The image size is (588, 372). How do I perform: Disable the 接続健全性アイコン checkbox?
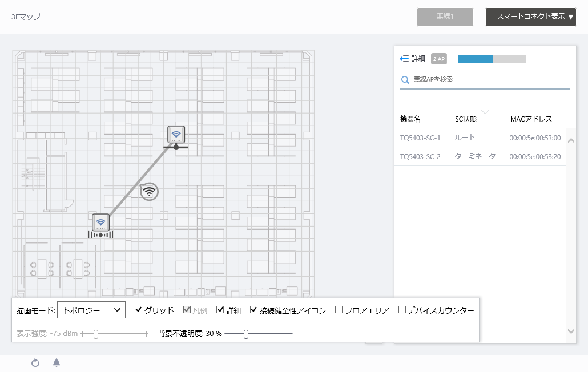tap(254, 310)
